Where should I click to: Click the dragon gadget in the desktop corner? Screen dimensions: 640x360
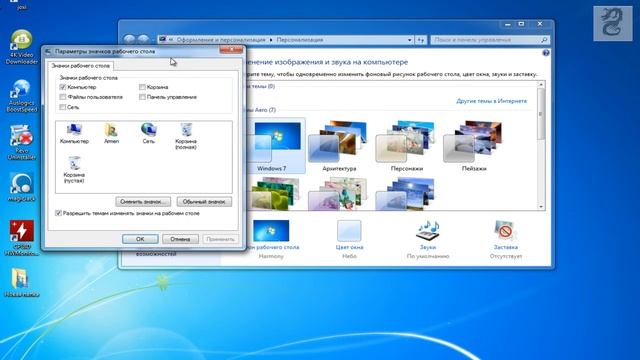(x=613, y=23)
